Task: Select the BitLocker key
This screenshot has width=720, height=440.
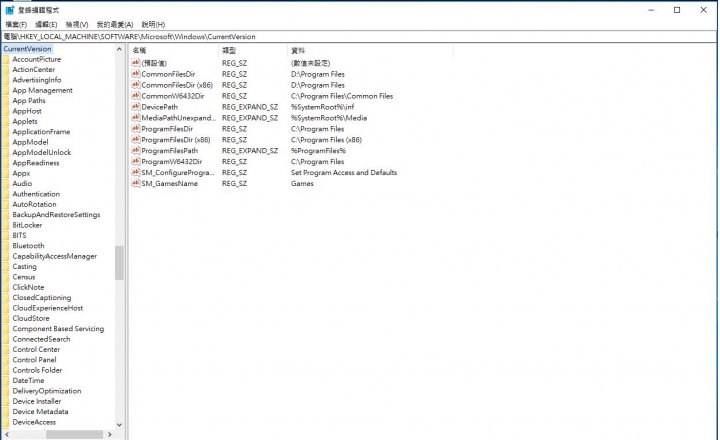Action: [27, 225]
